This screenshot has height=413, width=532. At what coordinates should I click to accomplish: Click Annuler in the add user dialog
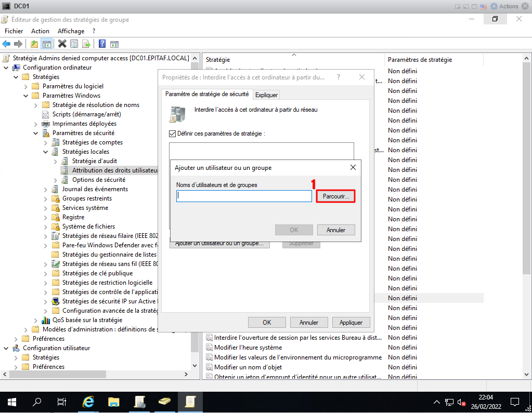point(335,230)
